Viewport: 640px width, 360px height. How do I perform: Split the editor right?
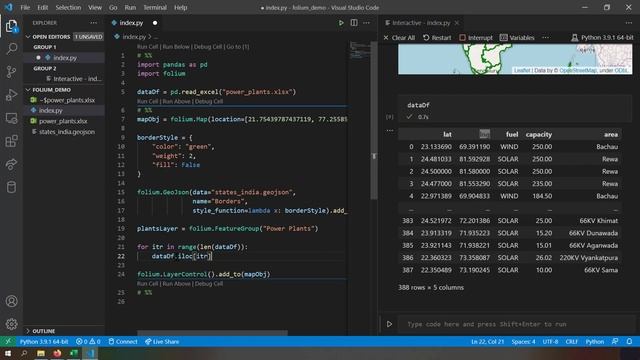pos(354,23)
